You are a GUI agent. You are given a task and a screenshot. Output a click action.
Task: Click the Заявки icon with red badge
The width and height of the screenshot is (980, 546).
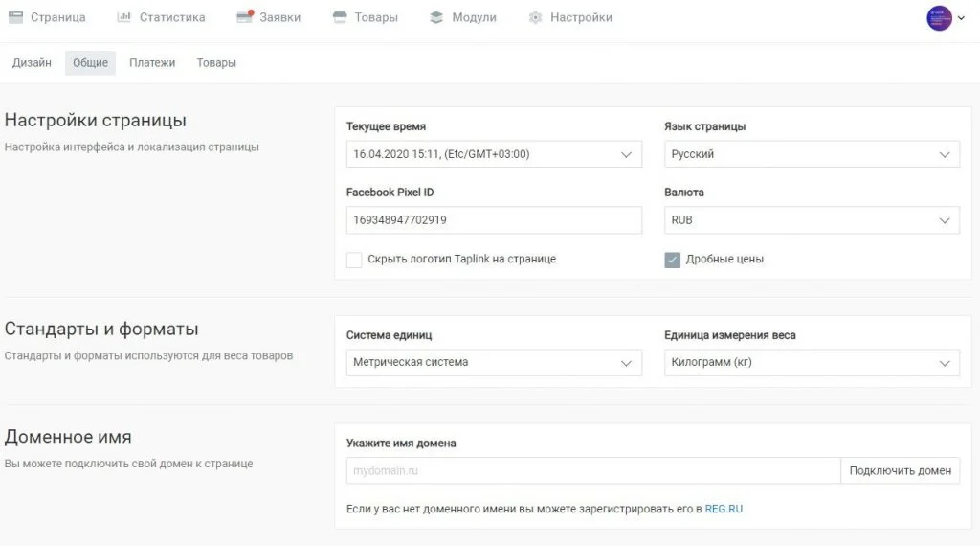tap(244, 17)
